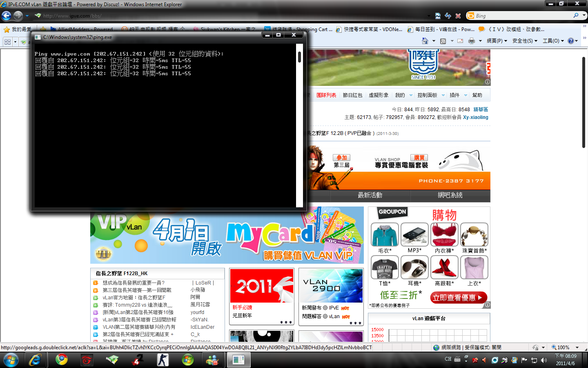
Task: Click the ping console scrollbar thumb
Action: 299,57
